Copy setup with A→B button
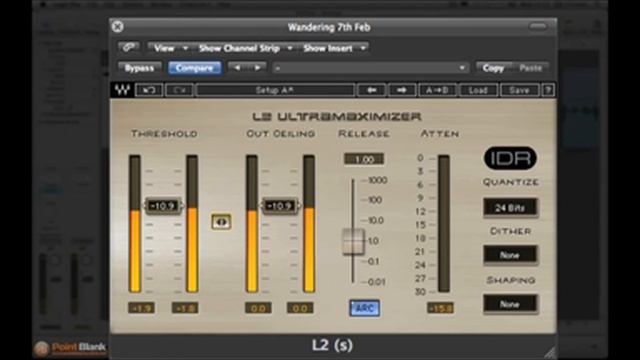This screenshot has width=640, height=360. (437, 90)
